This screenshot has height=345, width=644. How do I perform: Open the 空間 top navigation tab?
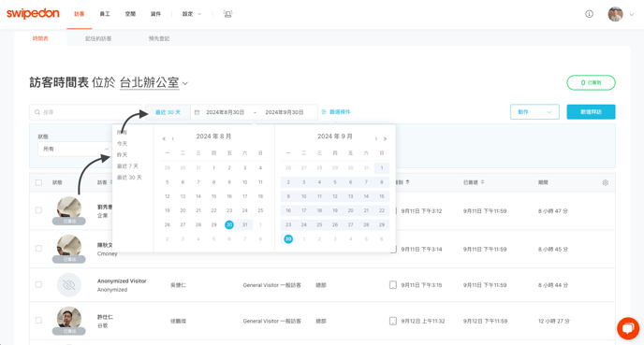pyautogui.click(x=130, y=14)
